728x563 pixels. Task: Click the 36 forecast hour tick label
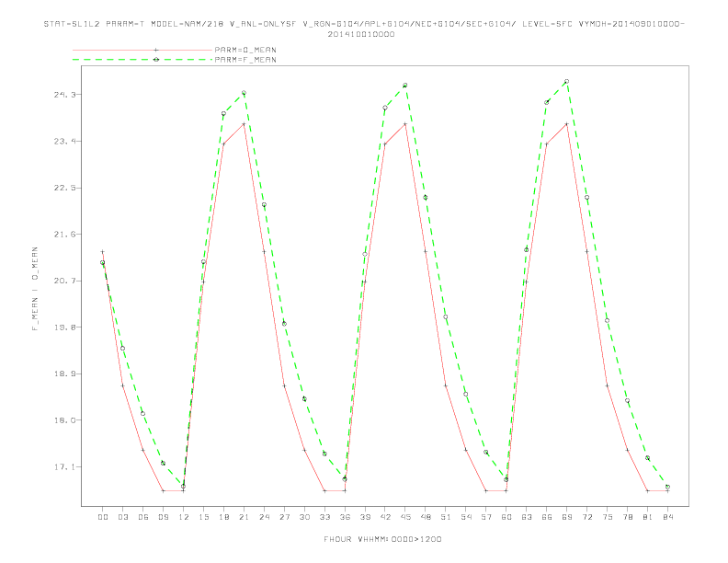[x=345, y=517]
